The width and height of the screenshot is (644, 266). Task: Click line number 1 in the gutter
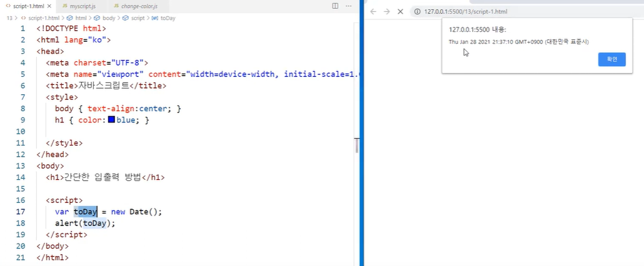coord(23,29)
